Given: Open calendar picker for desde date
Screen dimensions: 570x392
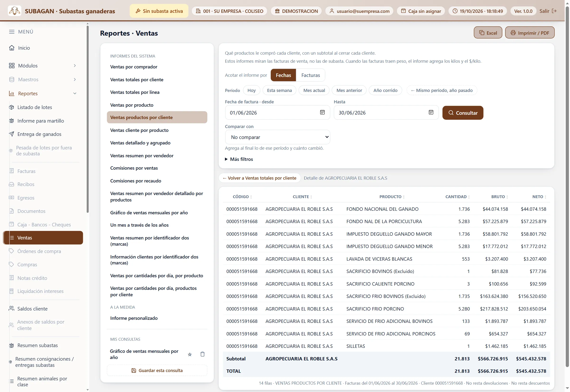Looking at the screenshot, I should pos(322,112).
